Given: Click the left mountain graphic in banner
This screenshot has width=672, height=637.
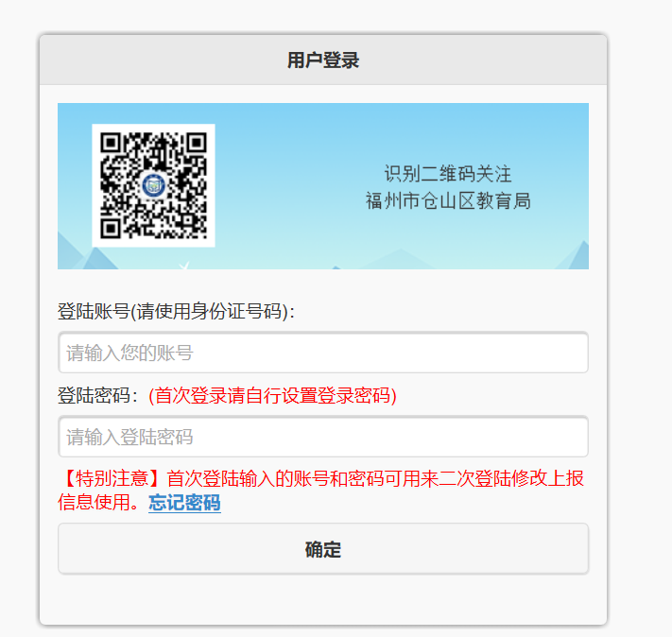Looking at the screenshot, I should [88, 253].
